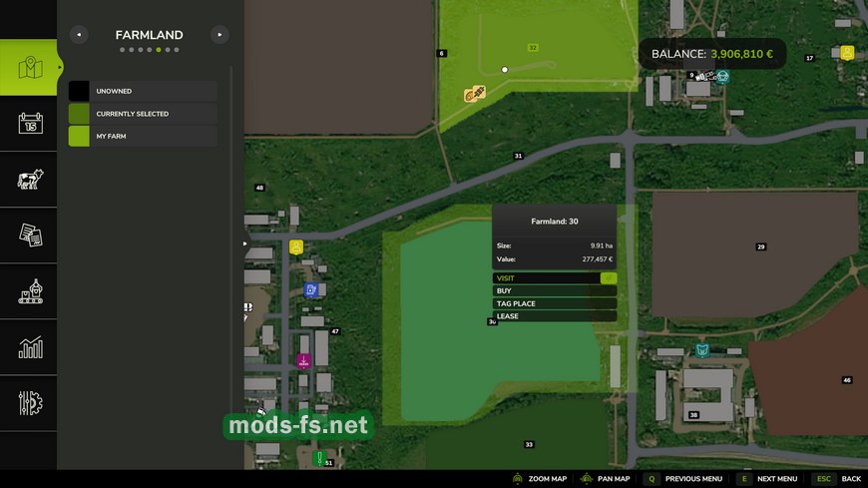The width and height of the screenshot is (868, 488).
Task: Click the blue map marker icon
Action: 311,290
